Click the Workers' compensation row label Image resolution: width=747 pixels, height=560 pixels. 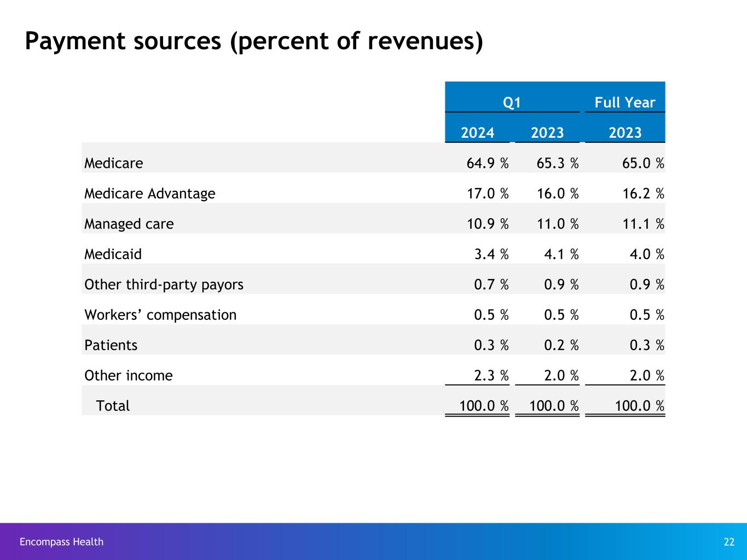[160, 315]
